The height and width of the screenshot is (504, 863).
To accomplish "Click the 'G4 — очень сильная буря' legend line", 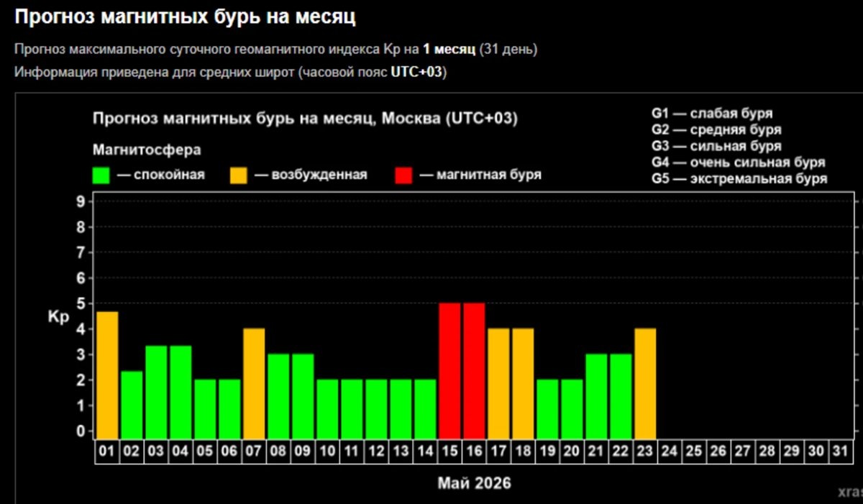I will tap(738, 162).
